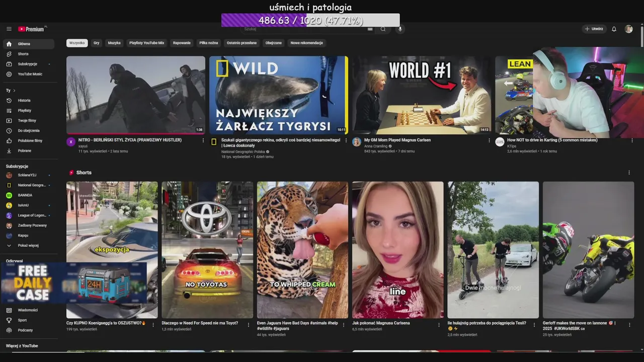
Task: Select the Rapowanie filter chip
Action: point(182,43)
